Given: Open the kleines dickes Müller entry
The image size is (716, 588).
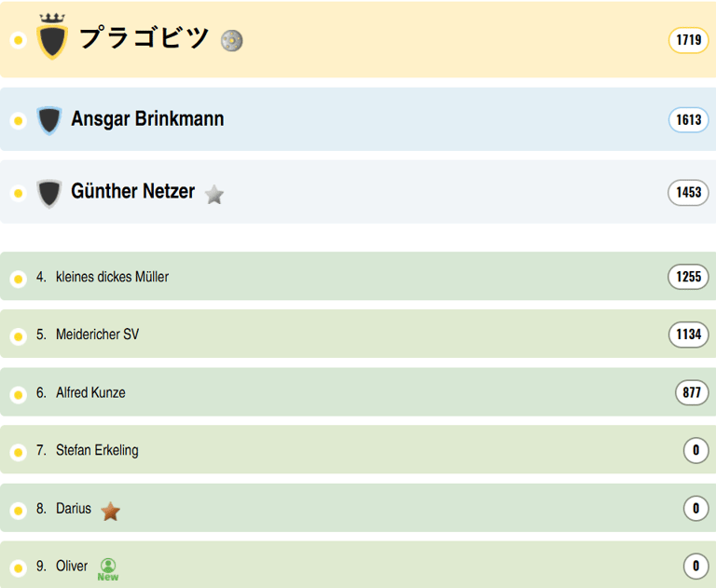Looking at the screenshot, I should tap(112, 277).
